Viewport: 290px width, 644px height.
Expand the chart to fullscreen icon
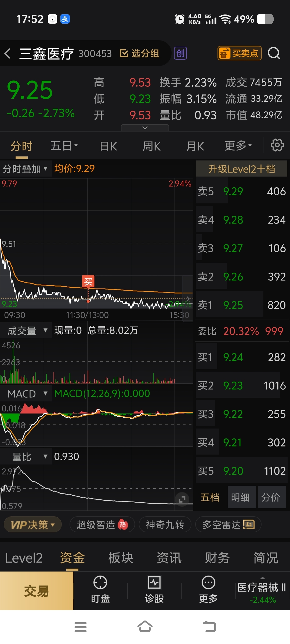(182, 499)
